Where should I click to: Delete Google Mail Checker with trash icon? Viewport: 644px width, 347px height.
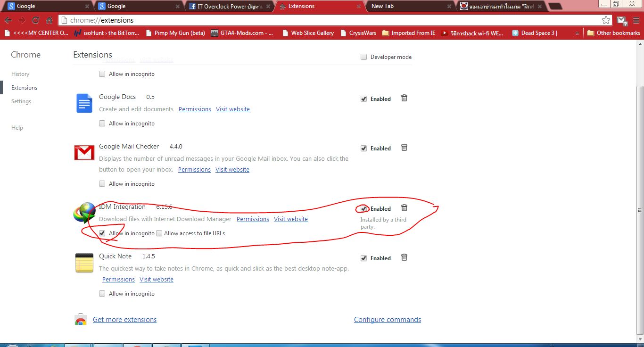coord(404,148)
